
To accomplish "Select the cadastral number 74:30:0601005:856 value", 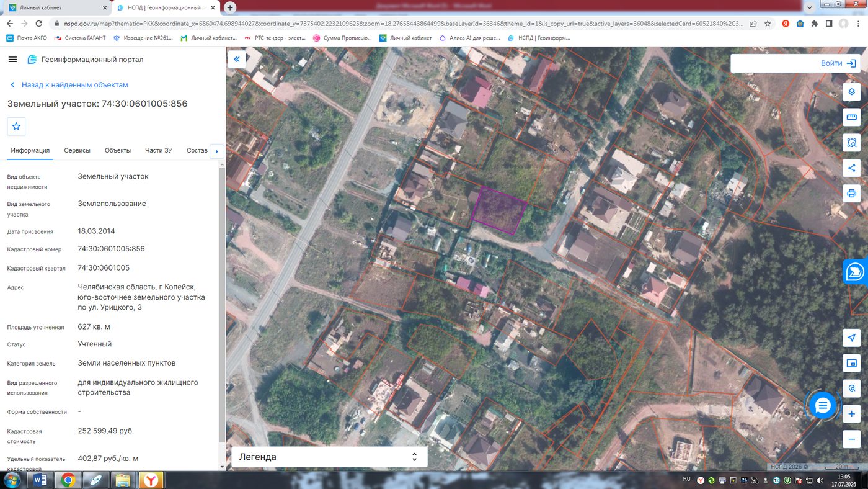I will pyautogui.click(x=111, y=249).
